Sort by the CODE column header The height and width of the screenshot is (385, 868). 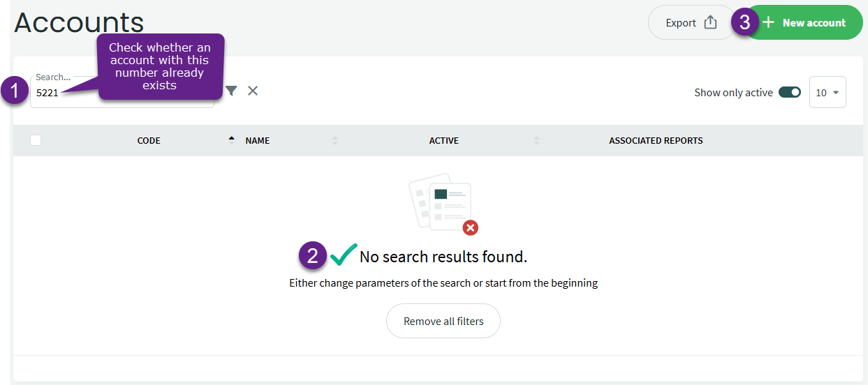pyautogui.click(x=149, y=140)
